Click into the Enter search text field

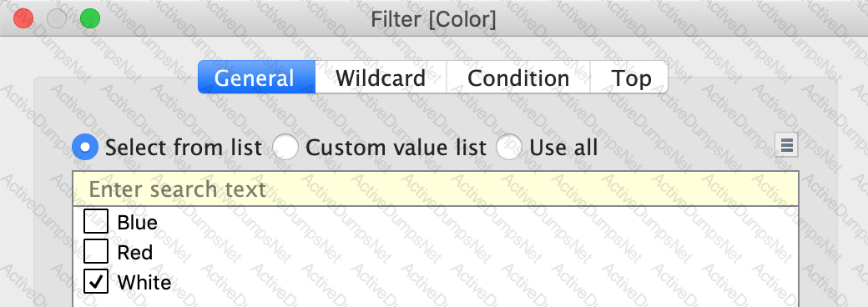(x=436, y=189)
